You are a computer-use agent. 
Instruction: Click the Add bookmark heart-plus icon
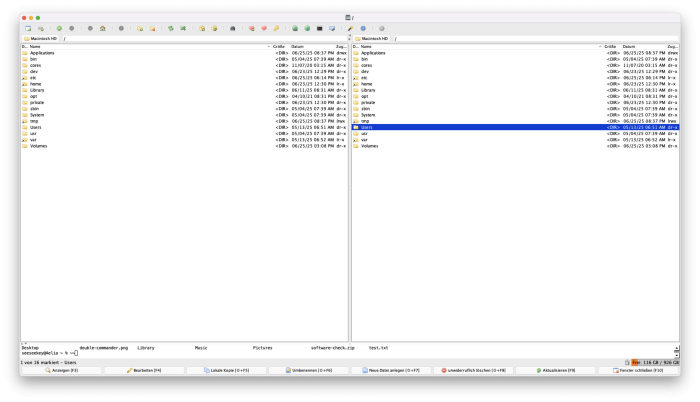252,28
